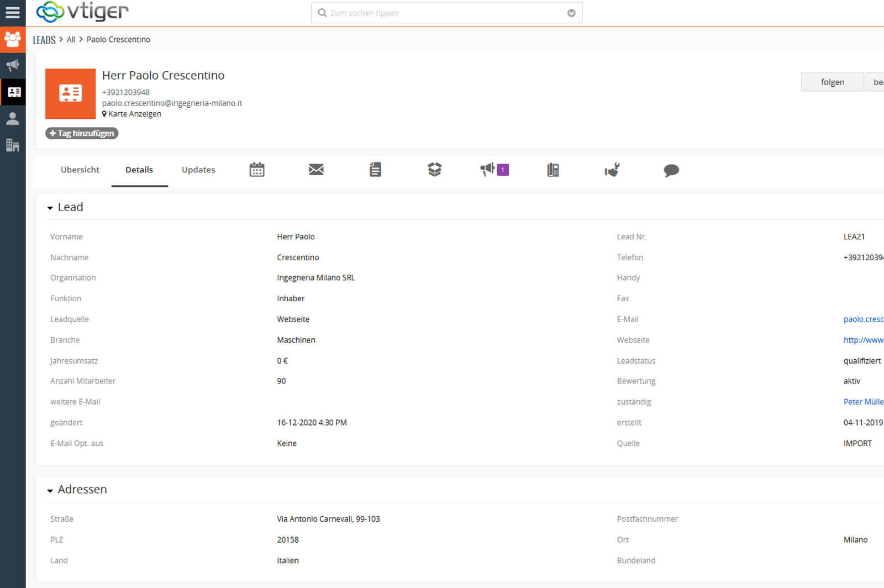Click the folgen button

click(832, 82)
